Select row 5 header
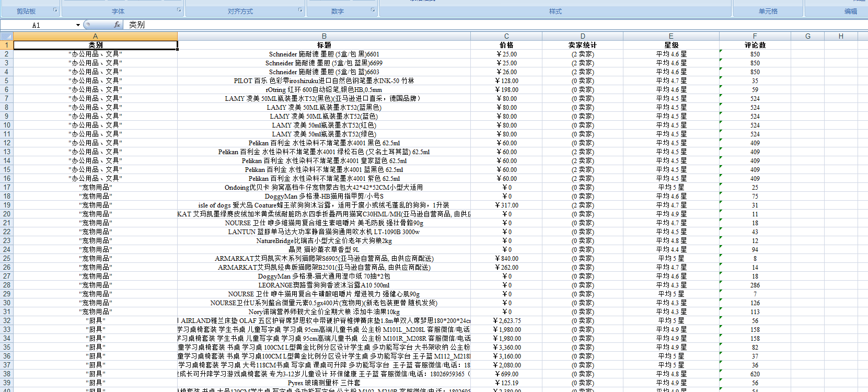Viewport: 868px width, 392px height. (x=7, y=80)
